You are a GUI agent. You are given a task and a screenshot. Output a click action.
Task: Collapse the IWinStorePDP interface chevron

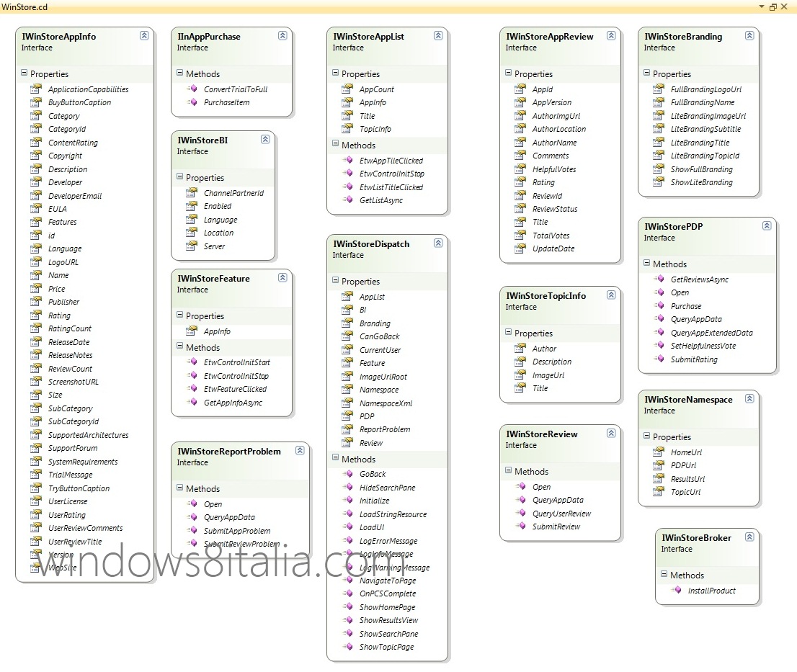tap(767, 225)
